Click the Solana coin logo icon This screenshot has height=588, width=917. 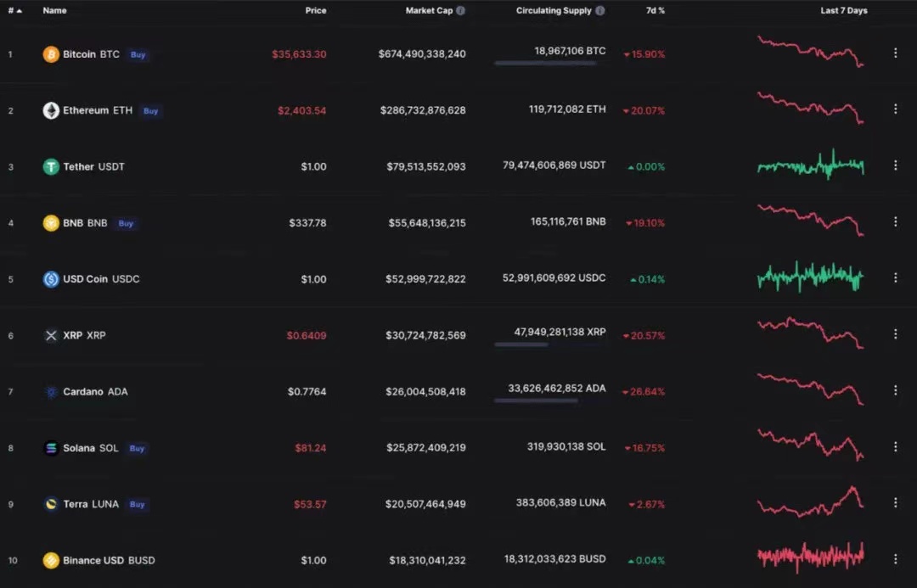(x=51, y=448)
